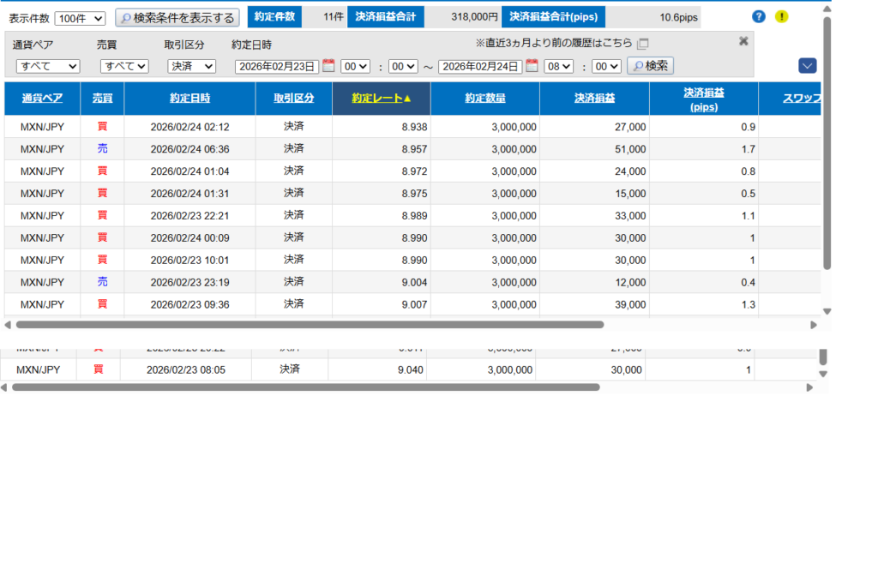Click the blue help question mark icon
Viewport: 878px width, 588px height.
[758, 17]
